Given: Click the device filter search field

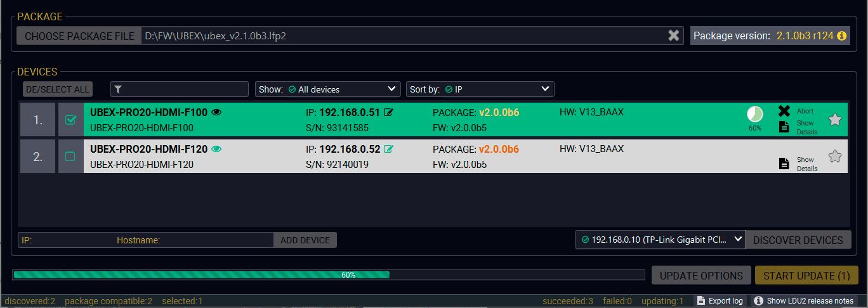Looking at the screenshot, I should click(180, 89).
